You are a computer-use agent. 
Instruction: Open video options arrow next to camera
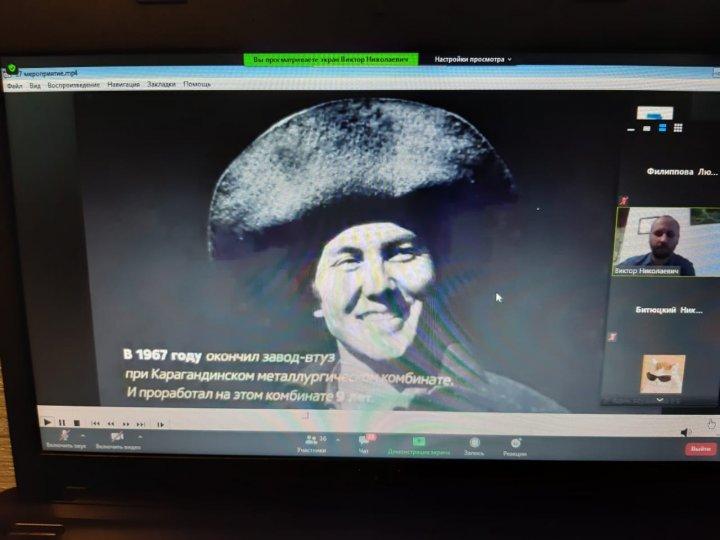pyautogui.click(x=140, y=436)
